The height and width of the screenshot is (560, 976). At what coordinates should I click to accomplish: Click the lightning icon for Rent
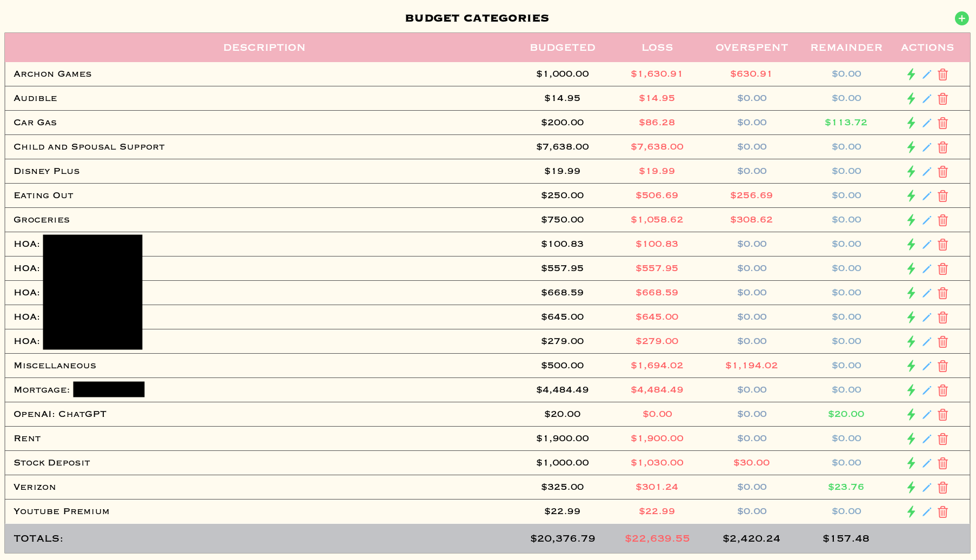click(911, 439)
